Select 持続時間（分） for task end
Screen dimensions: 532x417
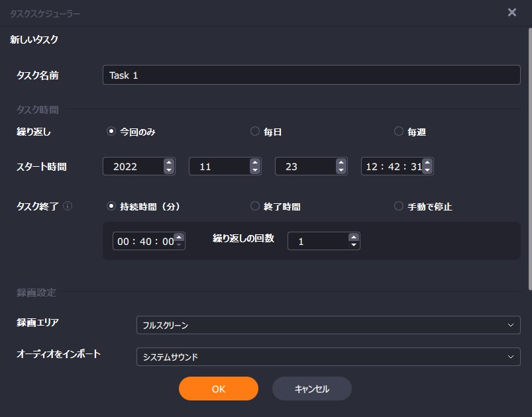(111, 207)
